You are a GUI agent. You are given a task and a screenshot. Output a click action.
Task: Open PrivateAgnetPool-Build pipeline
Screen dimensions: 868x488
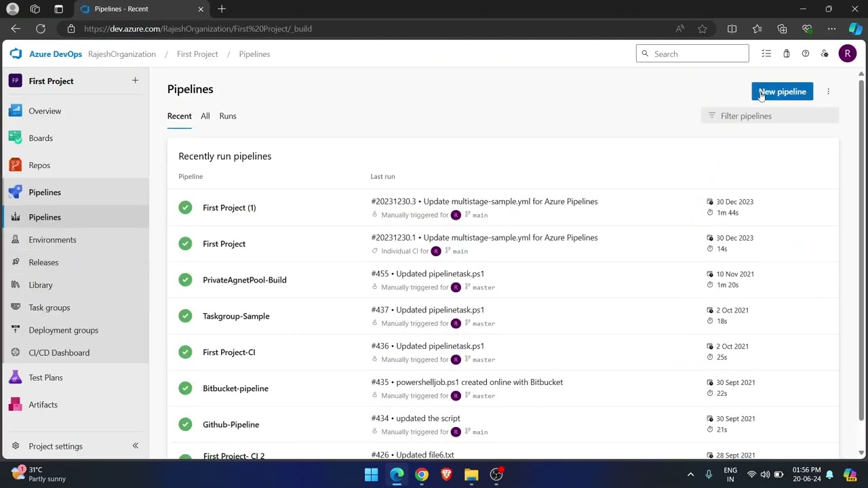pyautogui.click(x=245, y=280)
